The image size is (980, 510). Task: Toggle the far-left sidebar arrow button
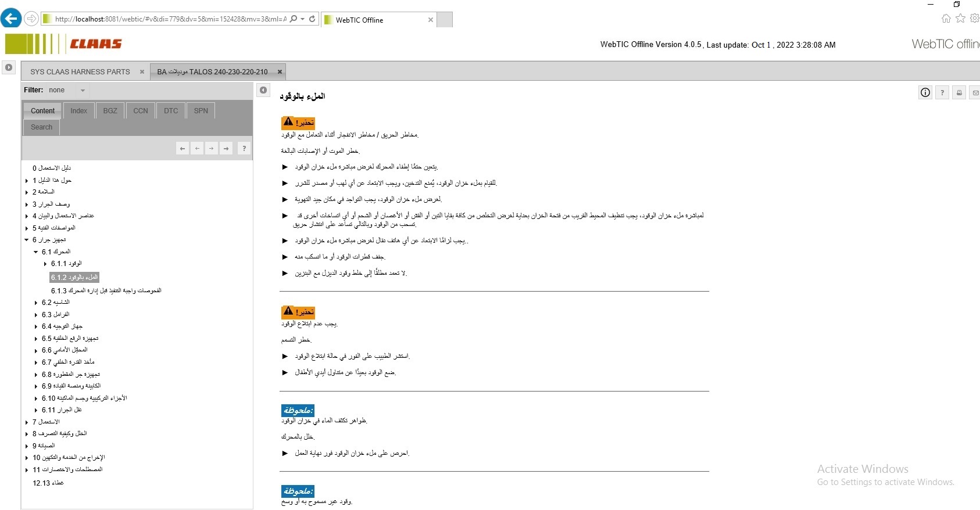pos(9,67)
